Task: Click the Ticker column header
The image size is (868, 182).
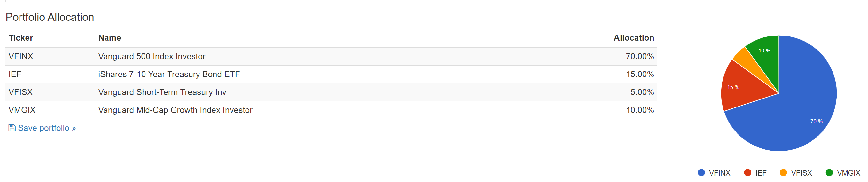Action: pyautogui.click(x=21, y=38)
